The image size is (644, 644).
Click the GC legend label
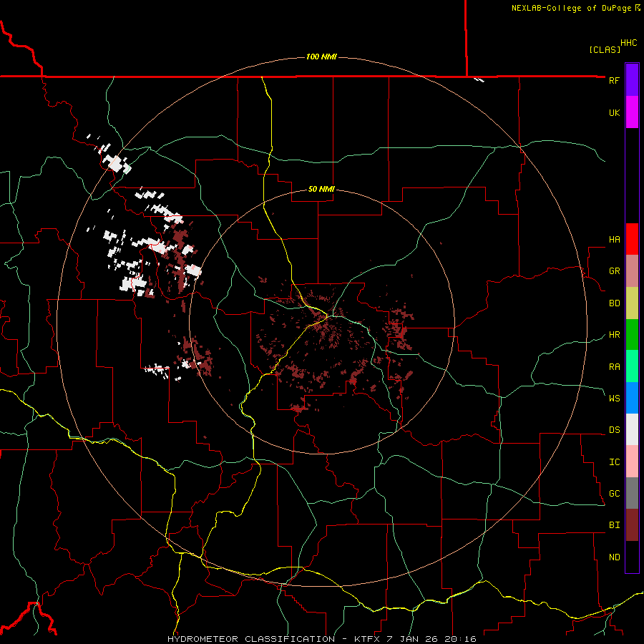coord(614,494)
